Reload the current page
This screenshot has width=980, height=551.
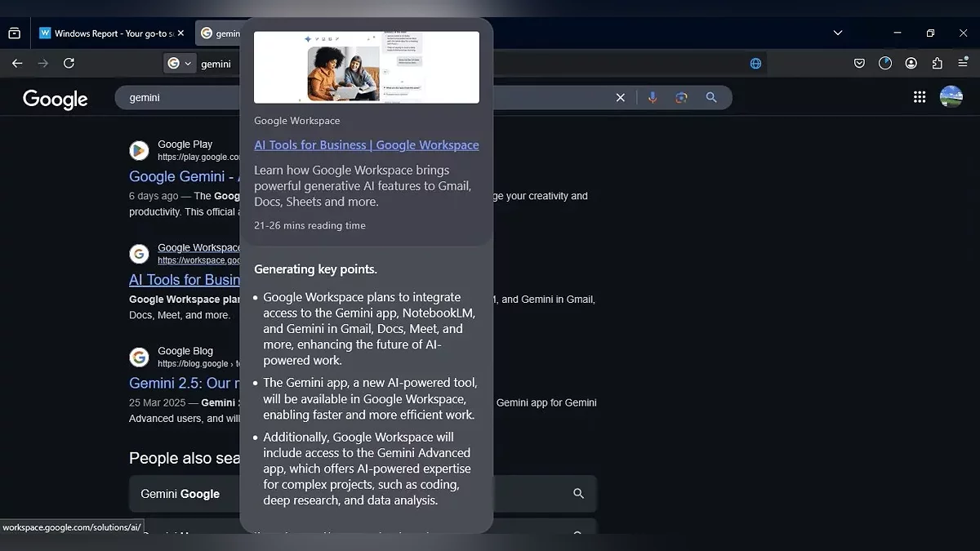coord(69,63)
